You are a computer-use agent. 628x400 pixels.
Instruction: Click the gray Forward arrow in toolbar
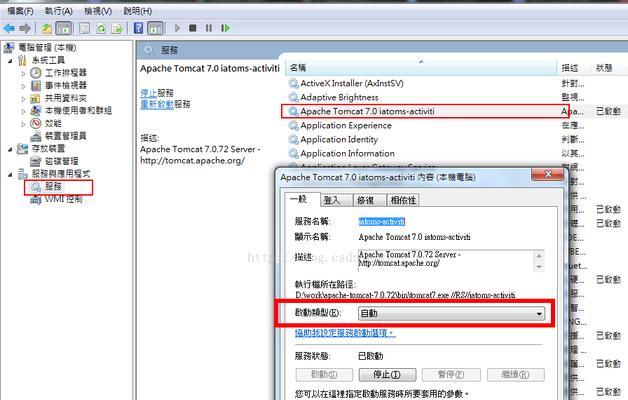(x=25, y=28)
